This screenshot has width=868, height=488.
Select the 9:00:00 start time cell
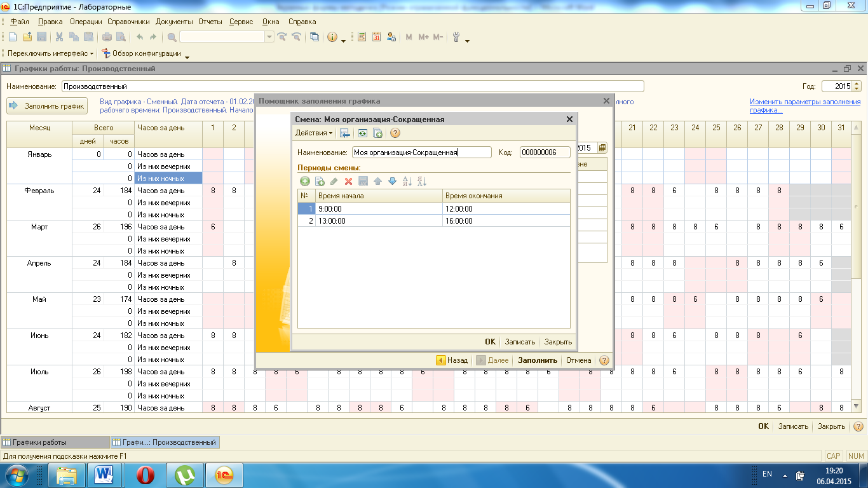click(379, 208)
